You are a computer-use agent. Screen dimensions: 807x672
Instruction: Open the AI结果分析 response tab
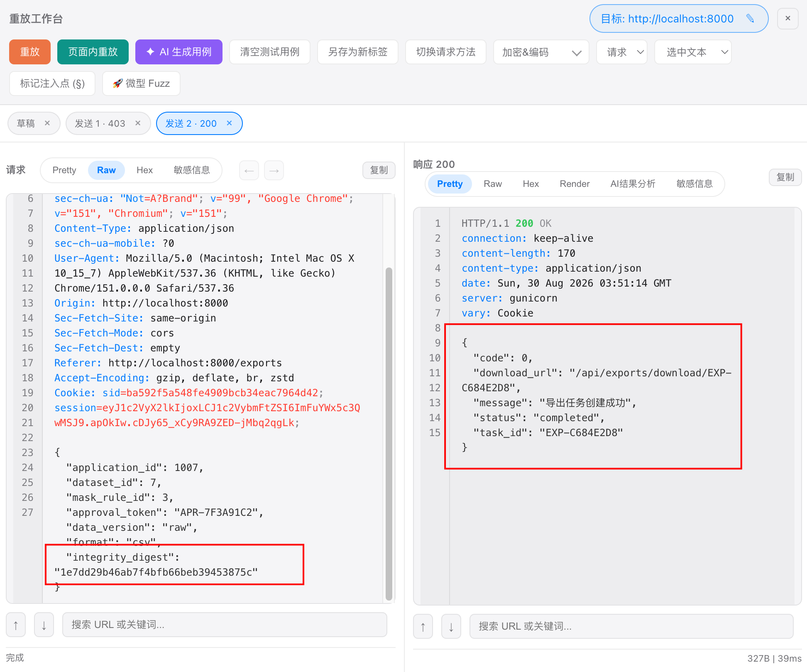coord(633,184)
